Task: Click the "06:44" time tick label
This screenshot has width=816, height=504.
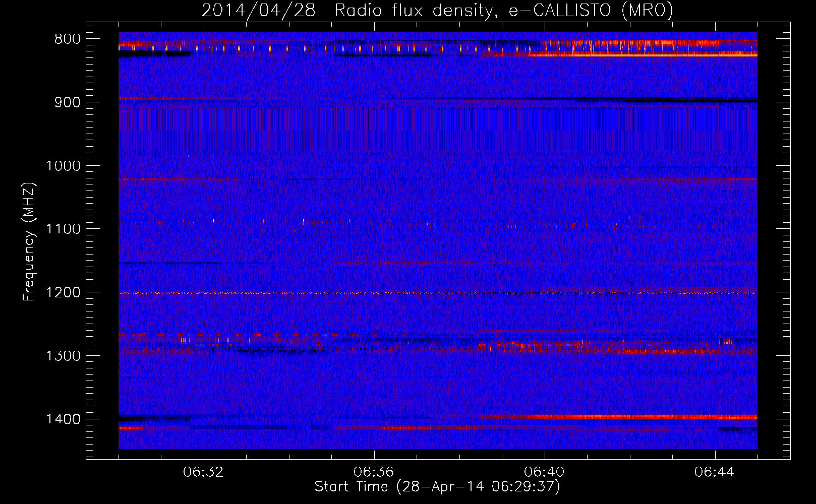Action: tap(715, 472)
